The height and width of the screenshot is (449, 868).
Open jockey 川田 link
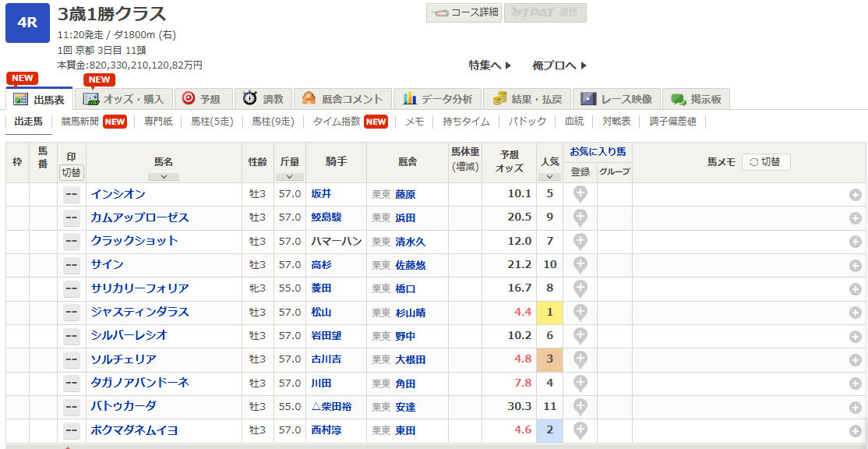click(x=321, y=383)
